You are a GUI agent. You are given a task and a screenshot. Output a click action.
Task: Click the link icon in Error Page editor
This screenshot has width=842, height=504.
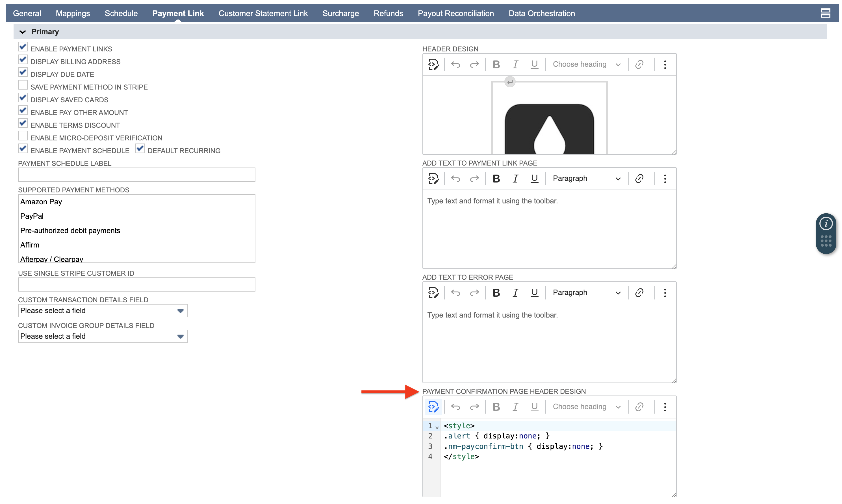pyautogui.click(x=639, y=293)
